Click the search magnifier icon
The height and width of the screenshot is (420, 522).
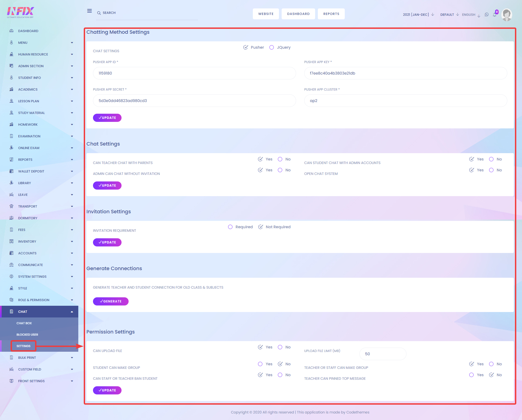(99, 13)
